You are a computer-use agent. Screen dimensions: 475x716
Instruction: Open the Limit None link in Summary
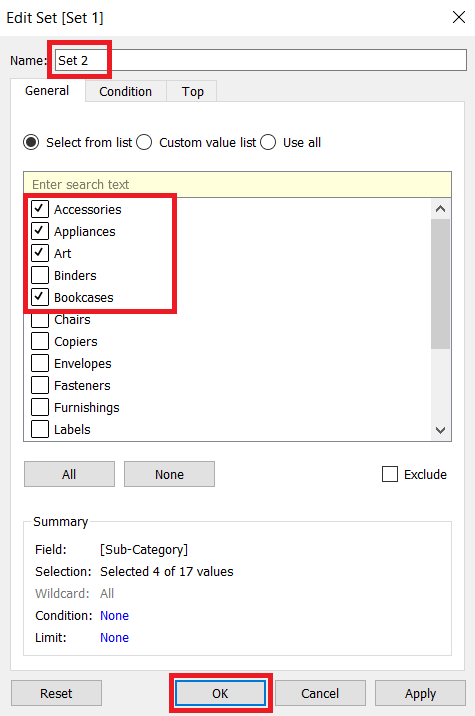114,637
